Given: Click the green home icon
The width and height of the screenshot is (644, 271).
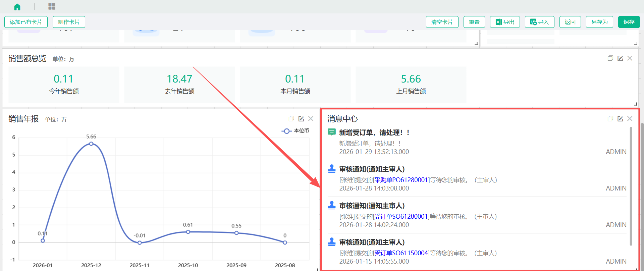Looking at the screenshot, I should (x=17, y=7).
